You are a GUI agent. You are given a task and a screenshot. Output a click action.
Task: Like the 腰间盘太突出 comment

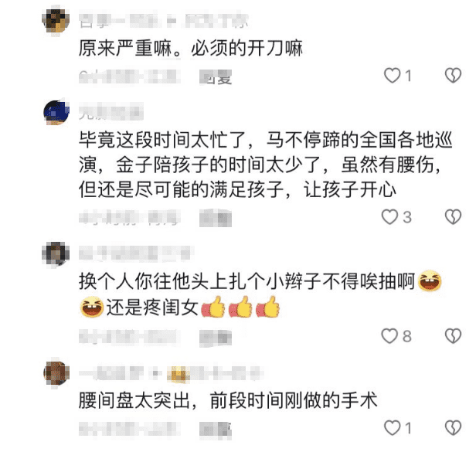pyautogui.click(x=392, y=427)
